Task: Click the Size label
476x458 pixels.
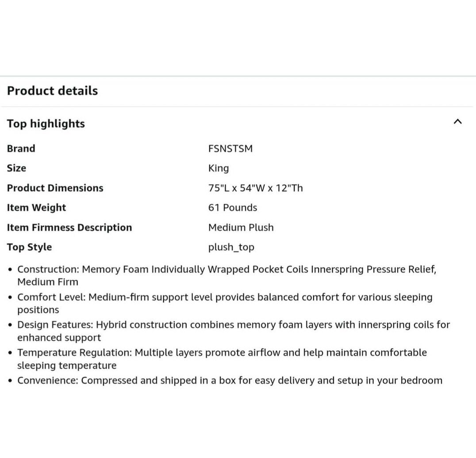Action: 16,168
